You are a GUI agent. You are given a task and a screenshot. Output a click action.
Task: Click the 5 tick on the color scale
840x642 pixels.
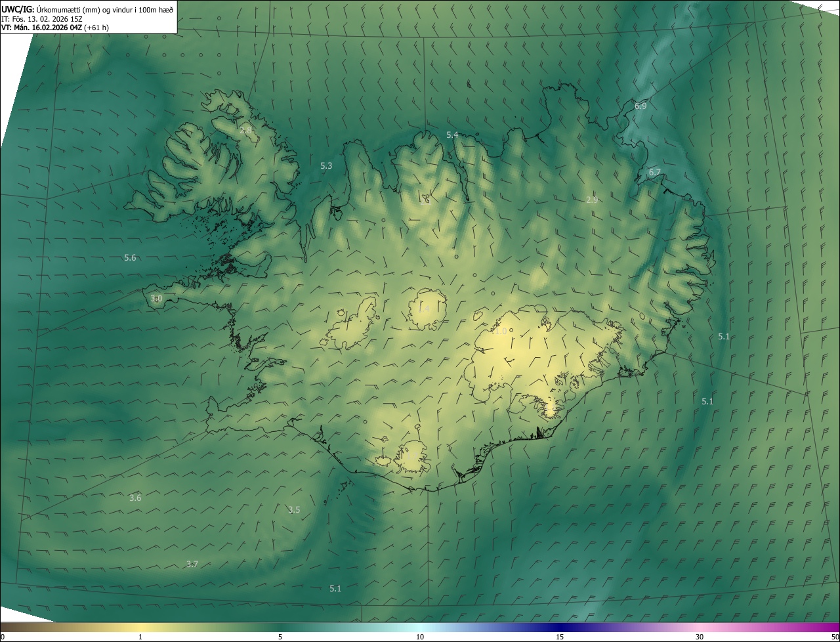pos(280,637)
